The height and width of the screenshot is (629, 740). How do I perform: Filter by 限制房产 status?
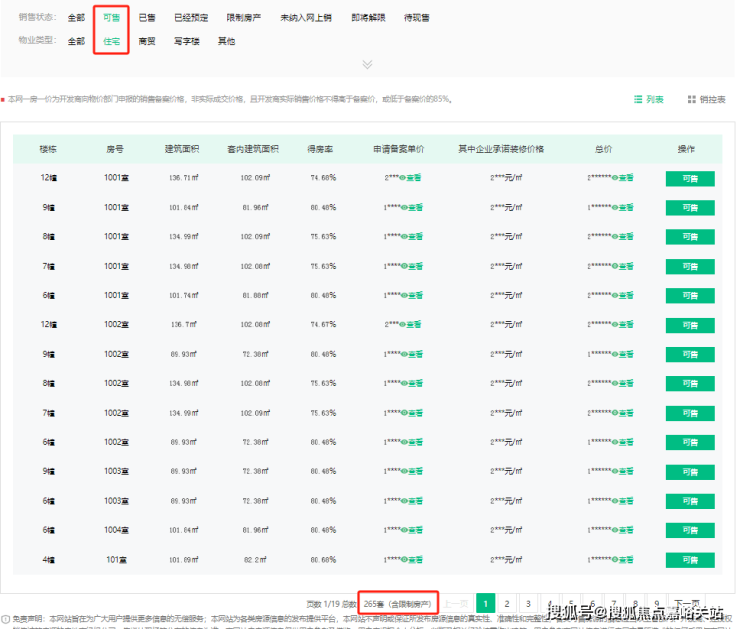[244, 18]
